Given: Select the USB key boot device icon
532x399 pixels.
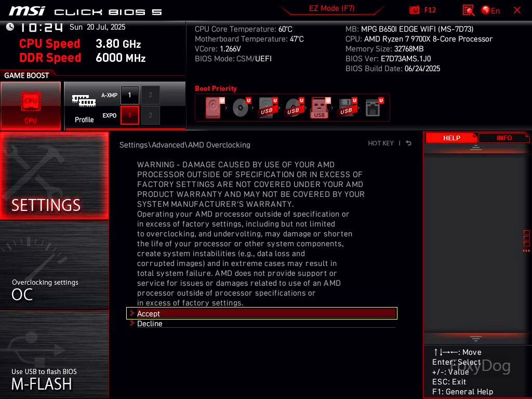Looking at the screenshot, I should point(320,108).
